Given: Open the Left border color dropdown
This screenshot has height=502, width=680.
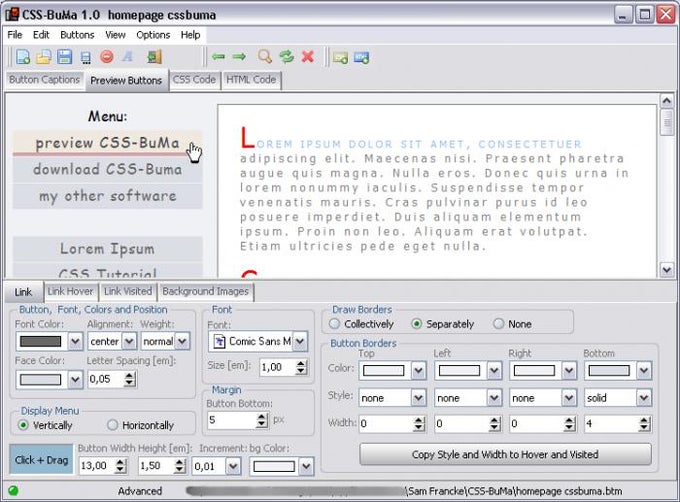Looking at the screenshot, I should click(494, 371).
